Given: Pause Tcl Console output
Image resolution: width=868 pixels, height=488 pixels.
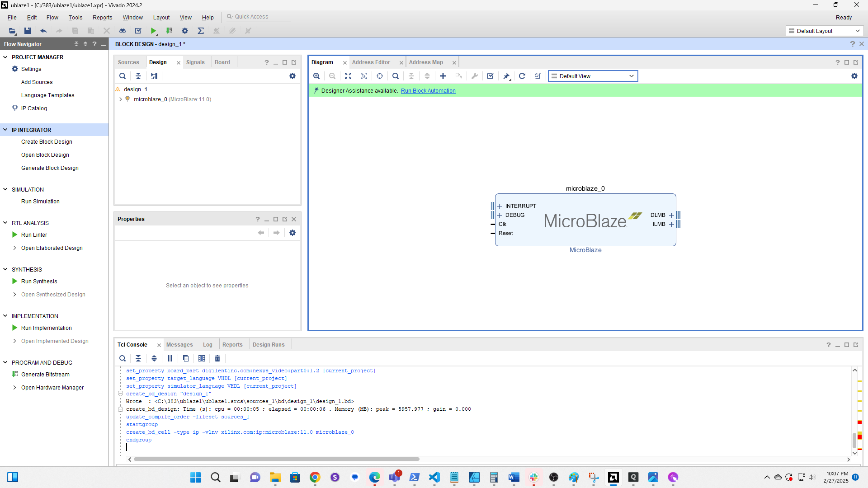Looking at the screenshot, I should [x=170, y=358].
